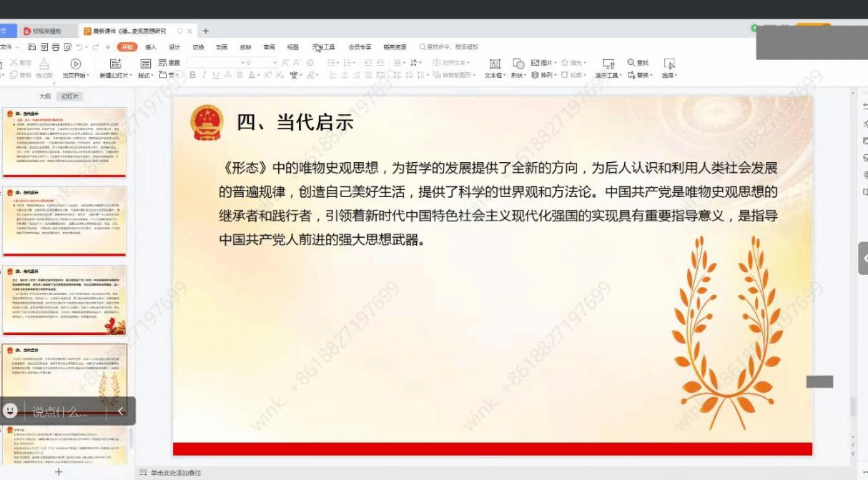Screen dimensions: 868x480
Task: Click the 演示工具 presentation tools icon
Action: (x=608, y=64)
